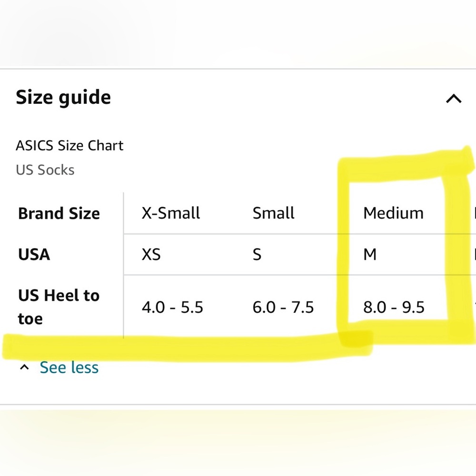Click the Small column cell
The image size is (476, 476).
coord(273,213)
